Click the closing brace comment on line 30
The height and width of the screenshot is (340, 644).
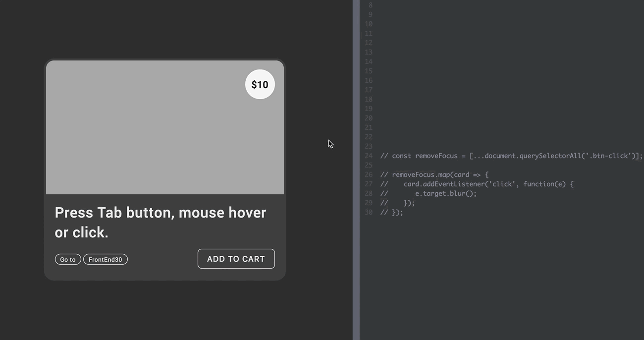pos(391,212)
